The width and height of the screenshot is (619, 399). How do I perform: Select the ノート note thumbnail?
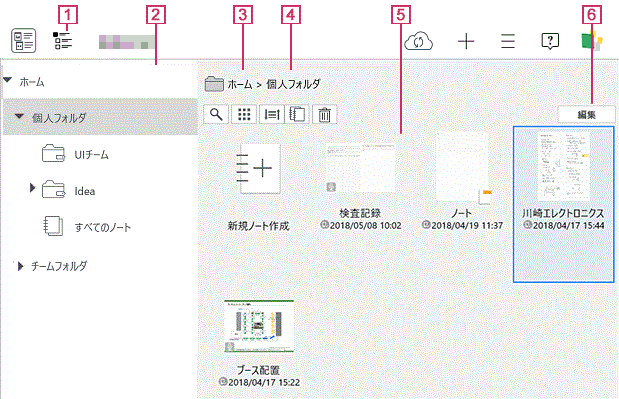[x=462, y=168]
